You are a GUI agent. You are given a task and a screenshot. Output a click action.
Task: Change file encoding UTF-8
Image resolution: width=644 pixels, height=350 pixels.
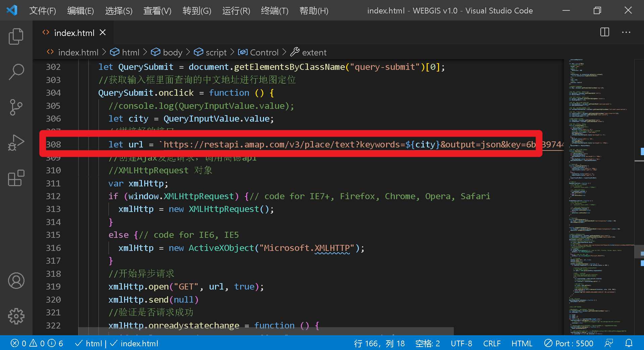(461, 343)
